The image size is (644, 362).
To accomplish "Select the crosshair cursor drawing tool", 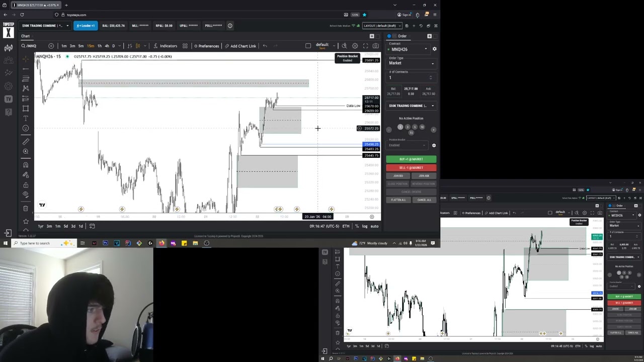I will 26,59.
